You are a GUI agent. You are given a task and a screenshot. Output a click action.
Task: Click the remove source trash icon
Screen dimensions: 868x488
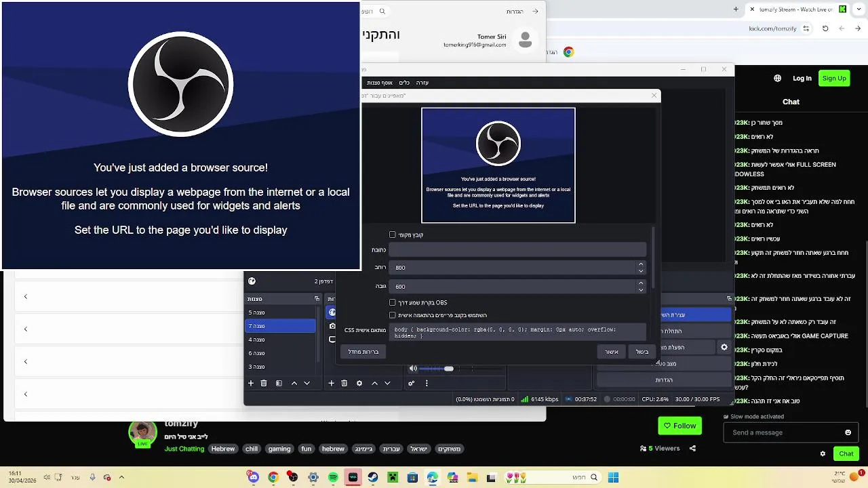(344, 383)
